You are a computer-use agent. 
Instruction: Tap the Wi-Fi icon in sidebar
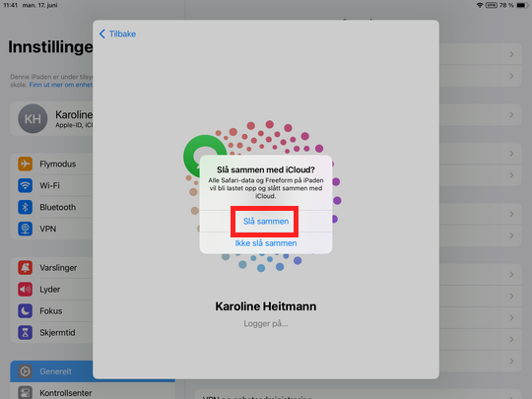[x=25, y=185]
